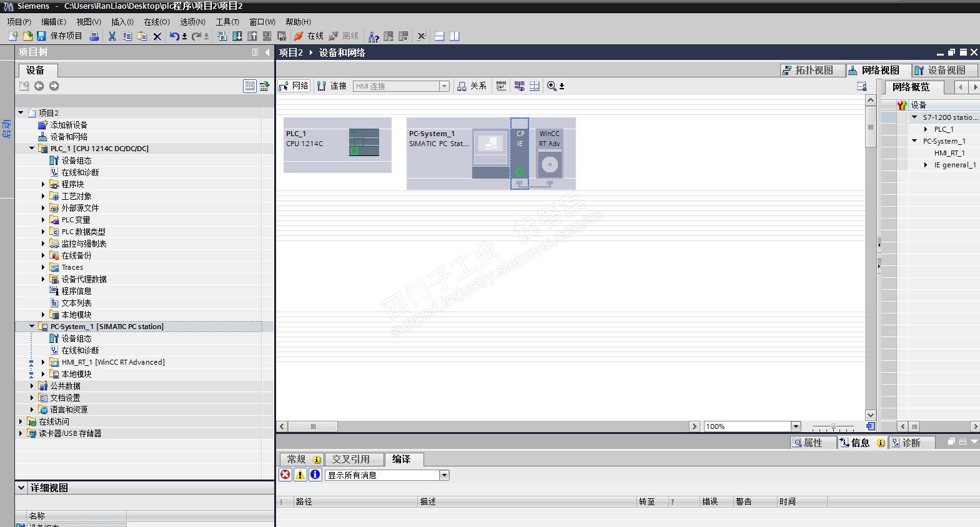
Task: Open 添加新设备 in the project tree
Action: 69,125
